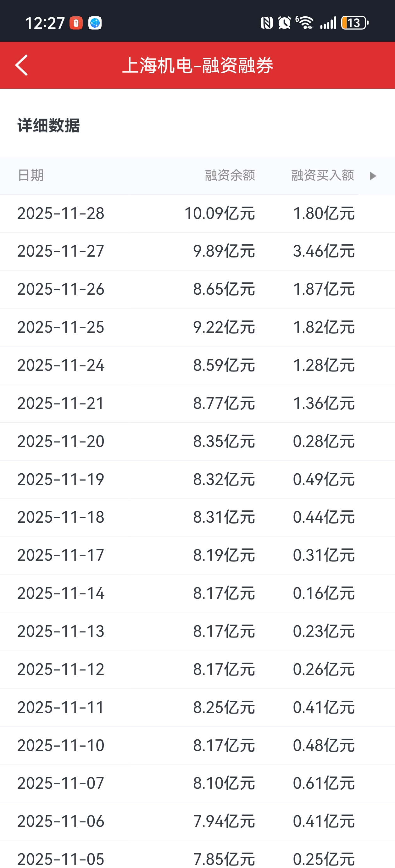The height and width of the screenshot is (868, 395).
Task: Tap the 上海机电-融资融券 page title
Action: 197,65
